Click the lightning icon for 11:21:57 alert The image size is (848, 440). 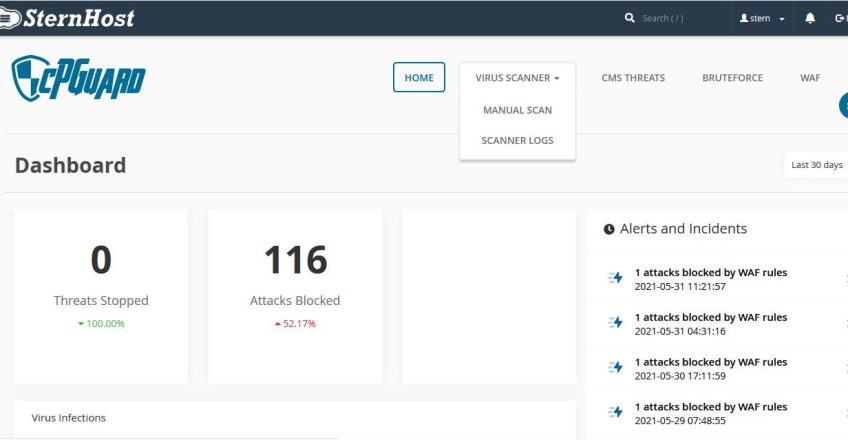(x=616, y=278)
